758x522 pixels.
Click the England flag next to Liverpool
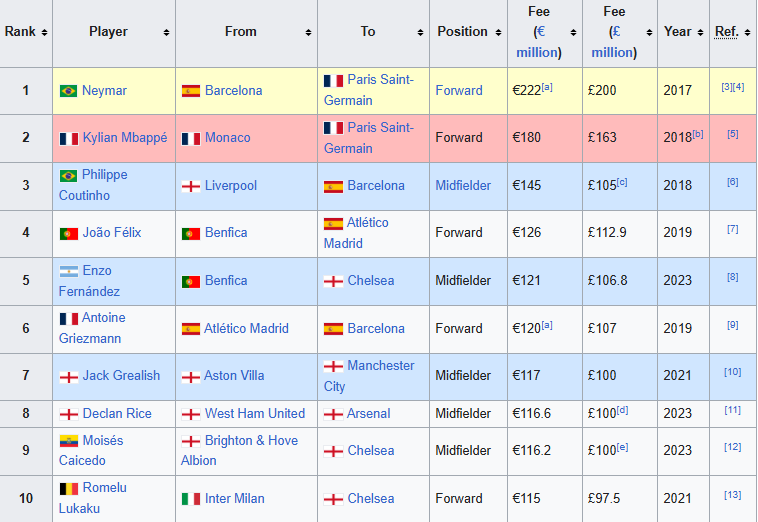190,186
